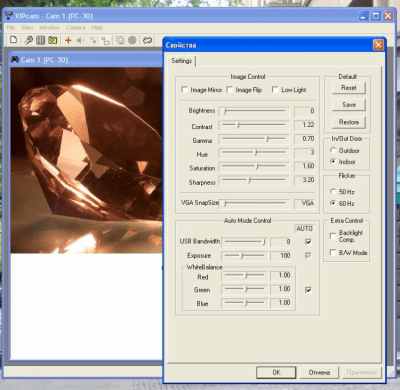Select the 60 Hz flicker option

coord(333,203)
